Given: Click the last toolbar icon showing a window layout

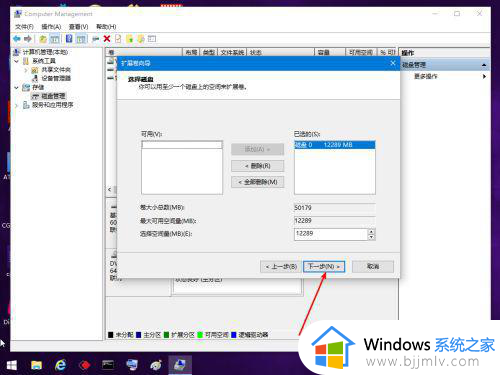Looking at the screenshot, I should coord(152,39).
